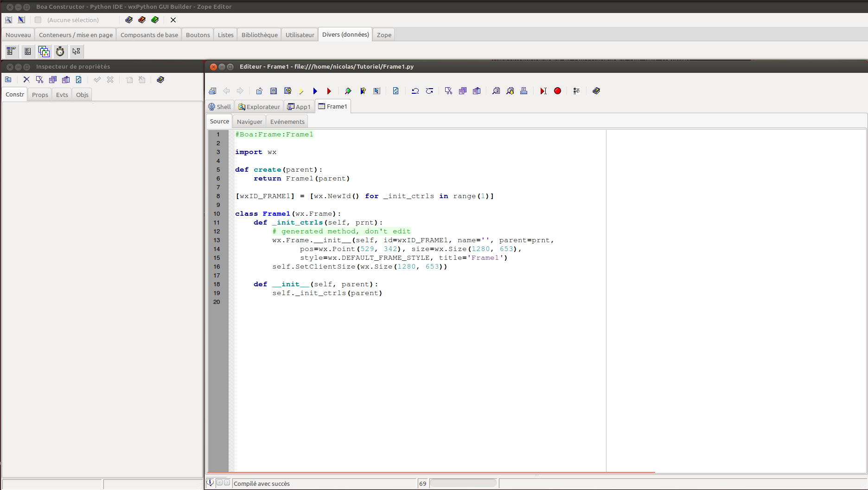Image resolution: width=868 pixels, height=490 pixels.
Task: Toggle the checkbox beside Aucune sélection
Action: click(x=38, y=20)
